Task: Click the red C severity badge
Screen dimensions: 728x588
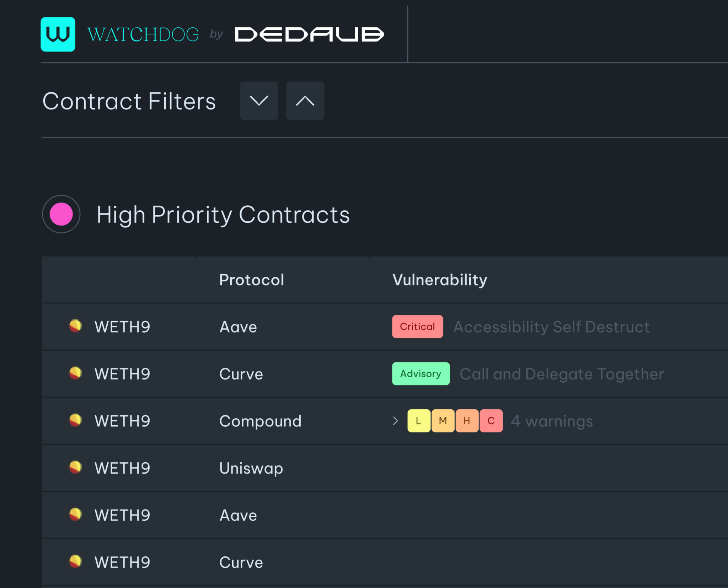Action: (x=491, y=421)
